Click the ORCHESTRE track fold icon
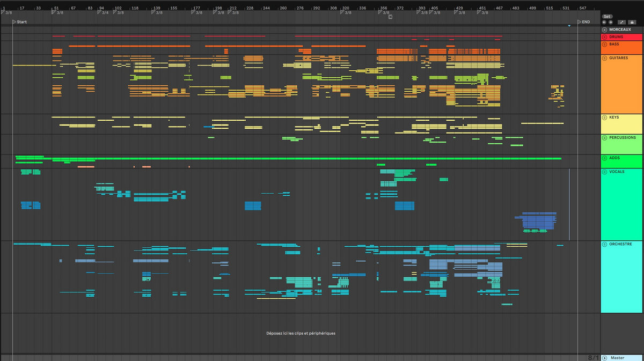The width and height of the screenshot is (644, 361). pos(604,245)
